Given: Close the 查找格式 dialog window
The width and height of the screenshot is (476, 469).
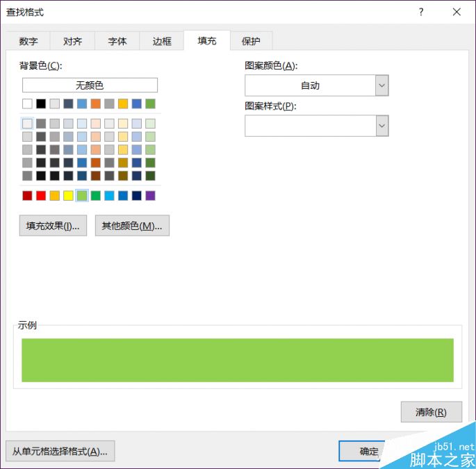Looking at the screenshot, I should pyautogui.click(x=457, y=12).
